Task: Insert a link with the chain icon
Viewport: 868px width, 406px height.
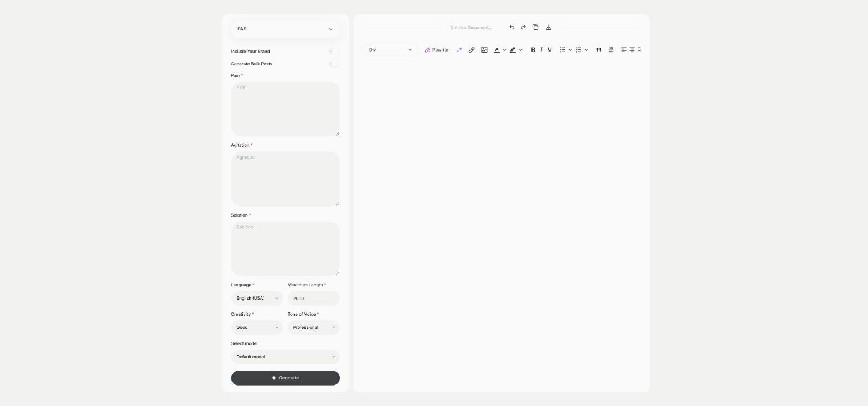Action: pos(472,50)
